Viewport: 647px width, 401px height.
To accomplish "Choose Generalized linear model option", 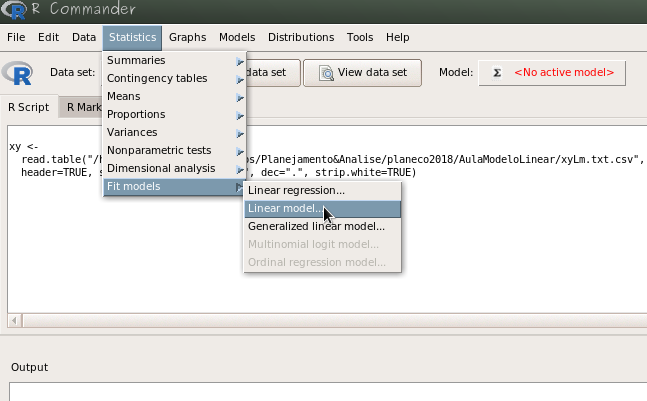I will tap(316, 227).
